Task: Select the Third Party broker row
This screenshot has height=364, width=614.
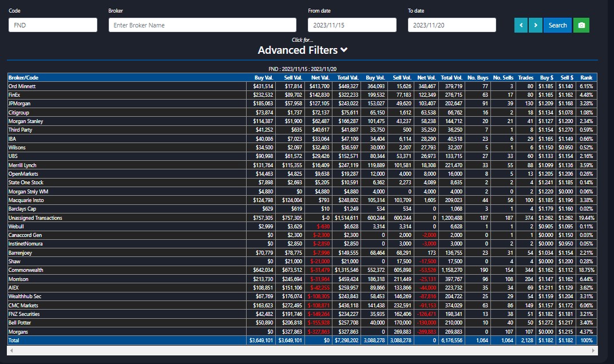Action: pyautogui.click(x=302, y=130)
